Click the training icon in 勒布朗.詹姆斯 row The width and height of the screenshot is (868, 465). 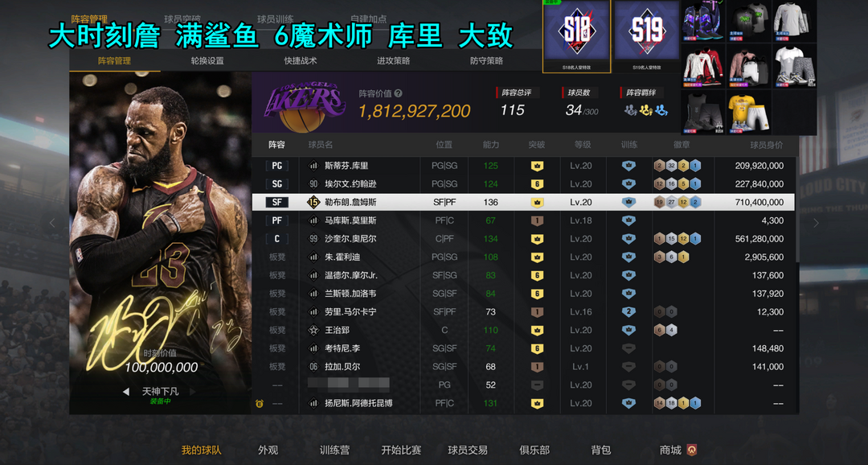(x=628, y=202)
